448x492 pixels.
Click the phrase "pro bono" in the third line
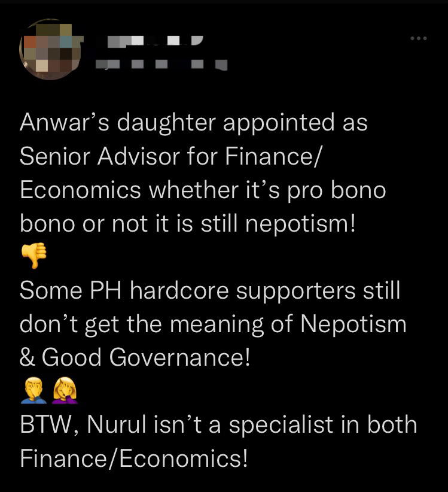(336, 191)
